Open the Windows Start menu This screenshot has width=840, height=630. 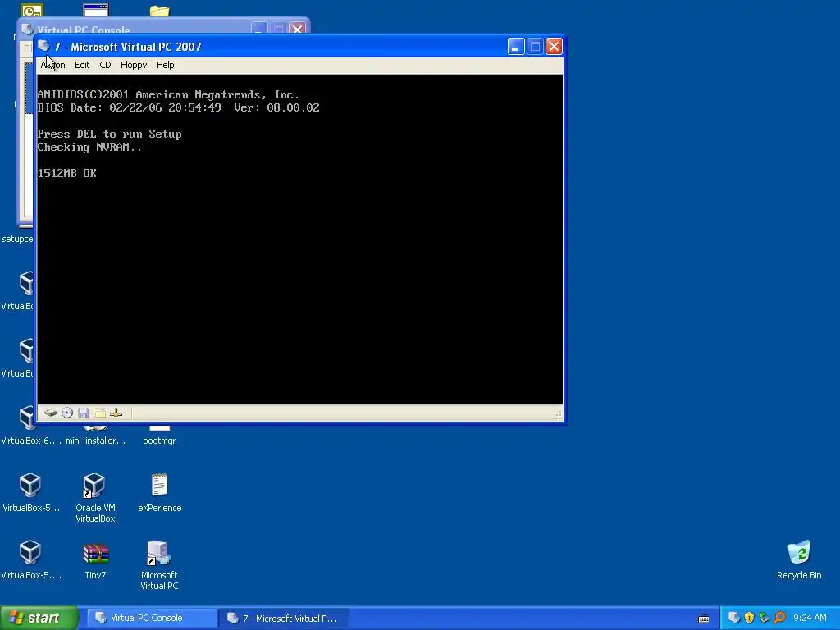click(x=39, y=618)
